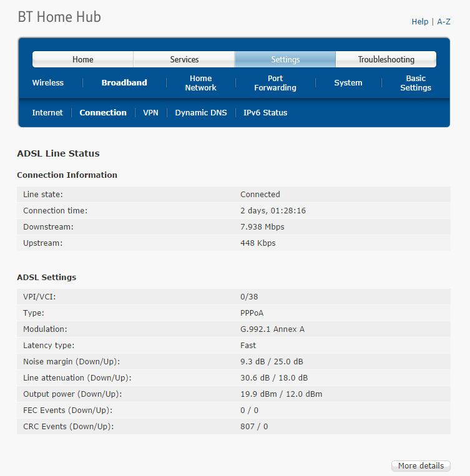
Task: Click the Connection Information heading
Action: click(67, 175)
